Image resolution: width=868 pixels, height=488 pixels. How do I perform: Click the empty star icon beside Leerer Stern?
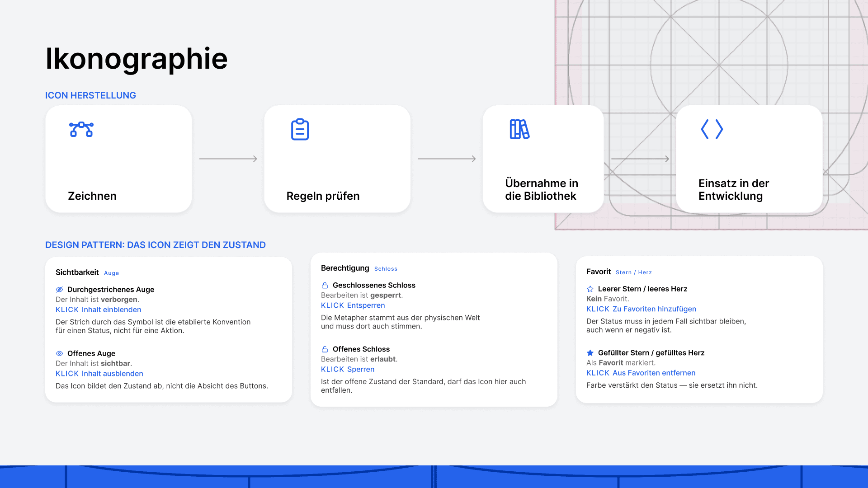[590, 289]
